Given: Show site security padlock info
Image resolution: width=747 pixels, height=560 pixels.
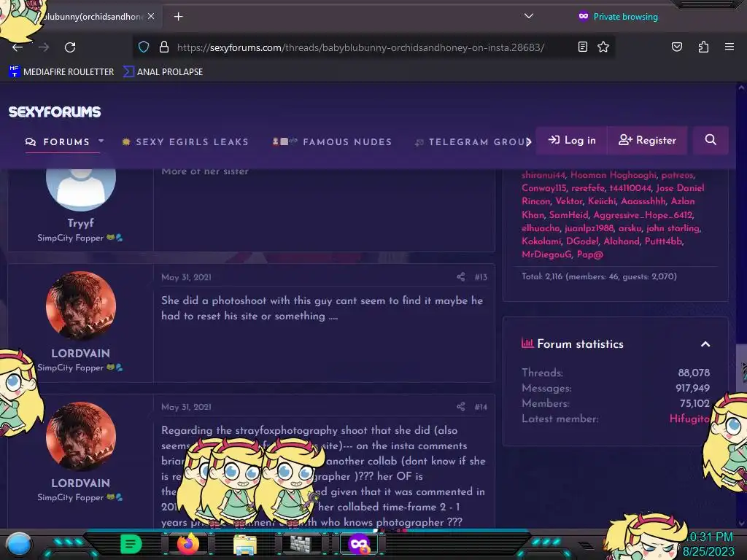Looking at the screenshot, I should (x=164, y=47).
